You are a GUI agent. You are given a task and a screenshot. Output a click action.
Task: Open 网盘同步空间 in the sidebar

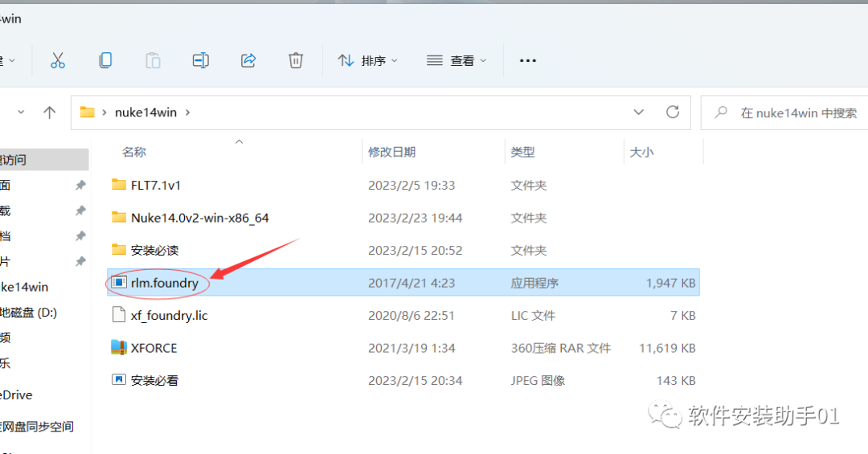click(x=36, y=427)
